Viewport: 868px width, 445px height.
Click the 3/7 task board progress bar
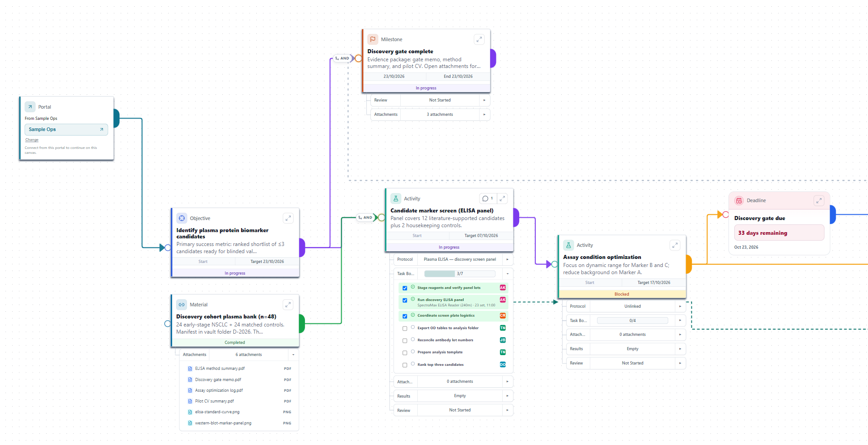tap(460, 274)
